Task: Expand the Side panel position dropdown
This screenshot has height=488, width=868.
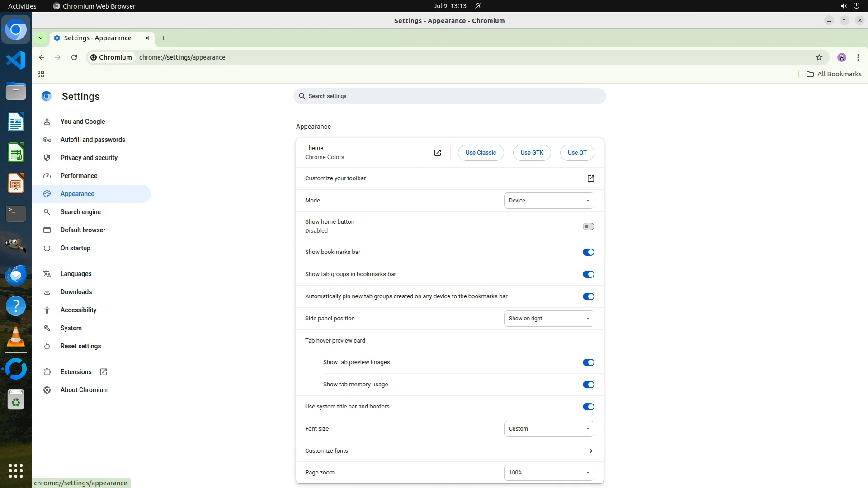Action: tap(549, 319)
